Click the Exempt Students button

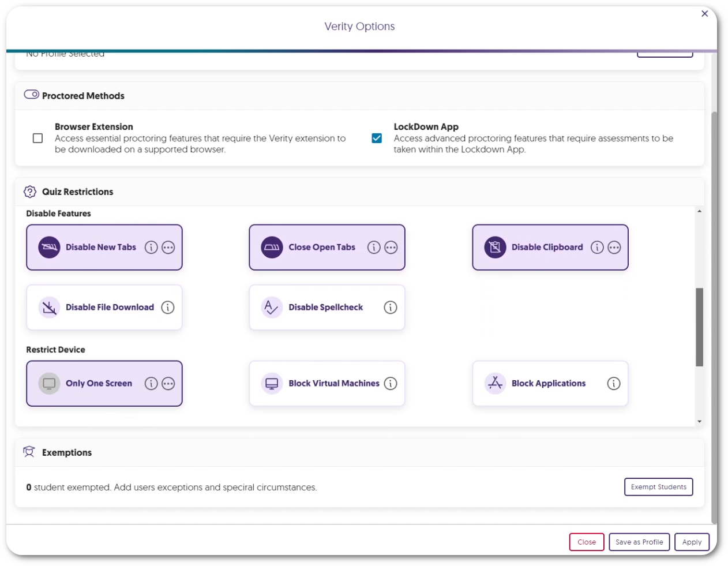coord(658,487)
